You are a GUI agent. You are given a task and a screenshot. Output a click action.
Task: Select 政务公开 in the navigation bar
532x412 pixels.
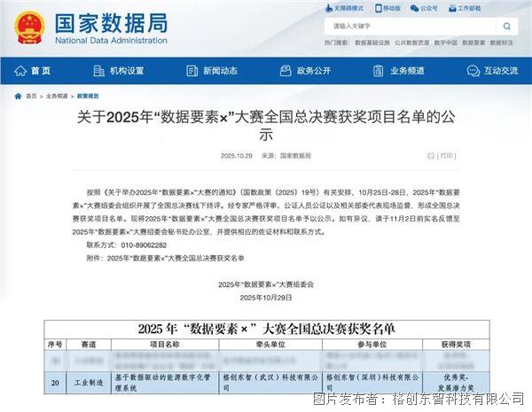[x=307, y=71]
